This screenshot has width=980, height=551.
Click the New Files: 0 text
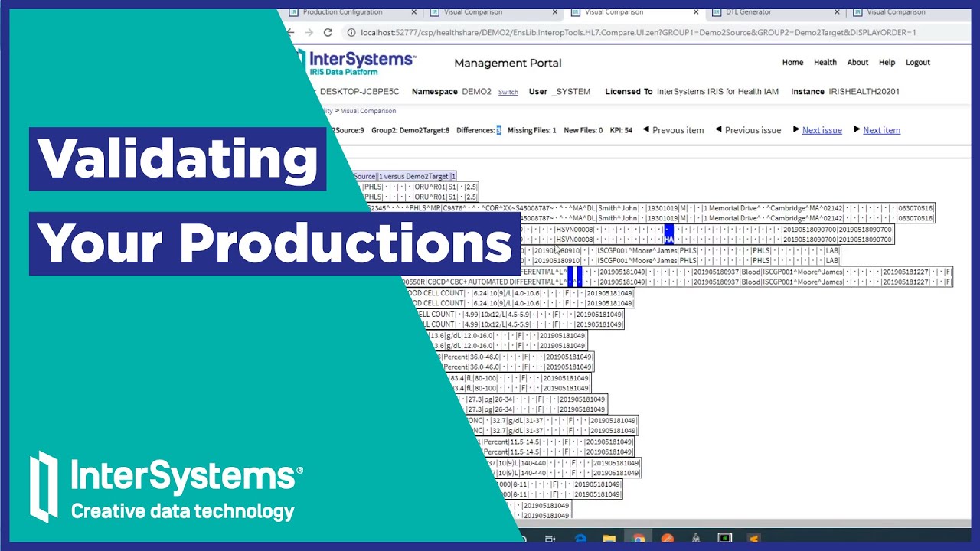click(583, 130)
